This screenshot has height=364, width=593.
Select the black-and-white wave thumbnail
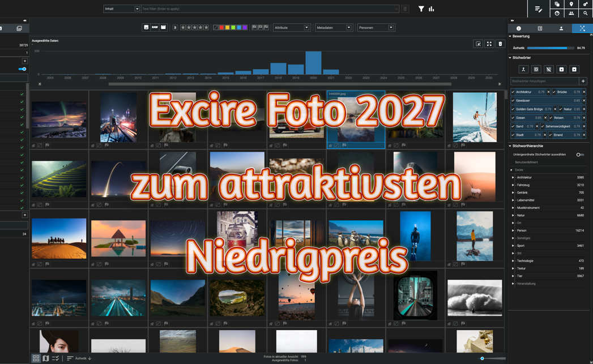coord(475,298)
